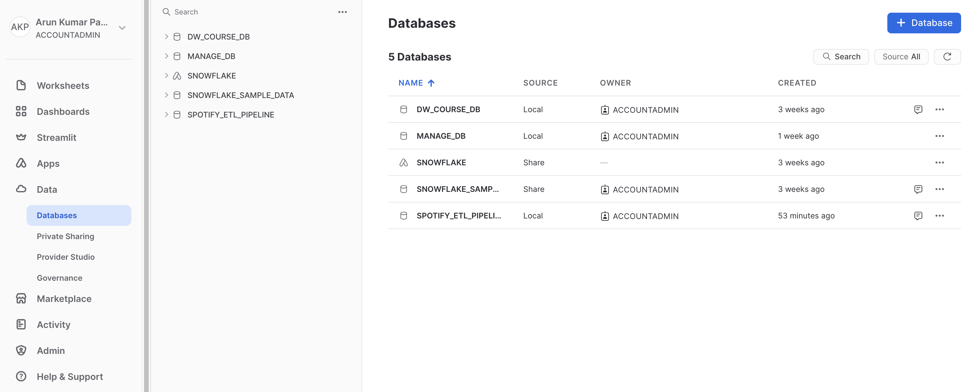The width and height of the screenshot is (980, 392).
Task: Select Databases in the Data submenu
Action: 79,215
